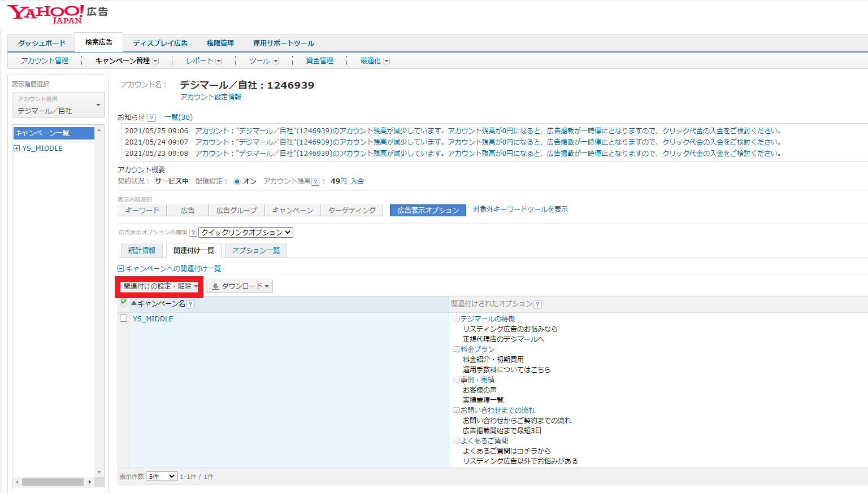
Task: Click the 入金 link
Action: [357, 181]
